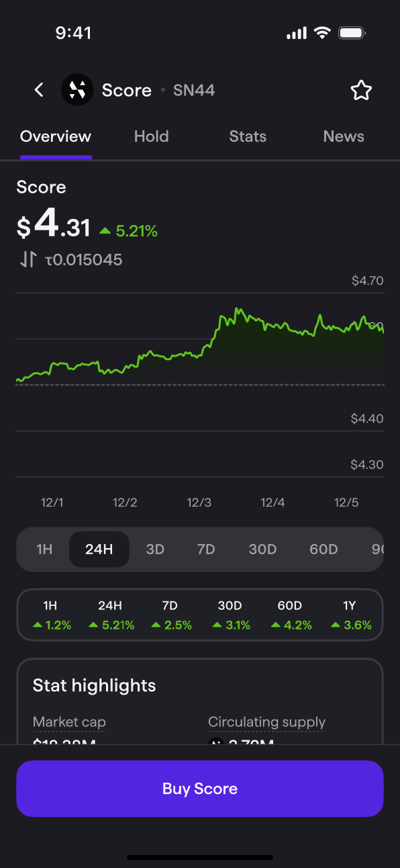Favorite Score with the star icon
This screenshot has height=868, width=400.
361,90
